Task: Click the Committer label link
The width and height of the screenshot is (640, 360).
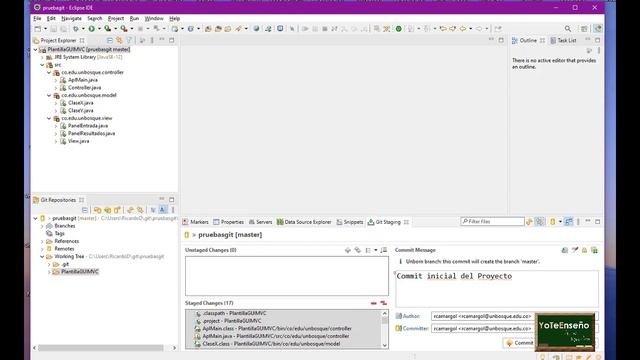Action: pos(416,328)
